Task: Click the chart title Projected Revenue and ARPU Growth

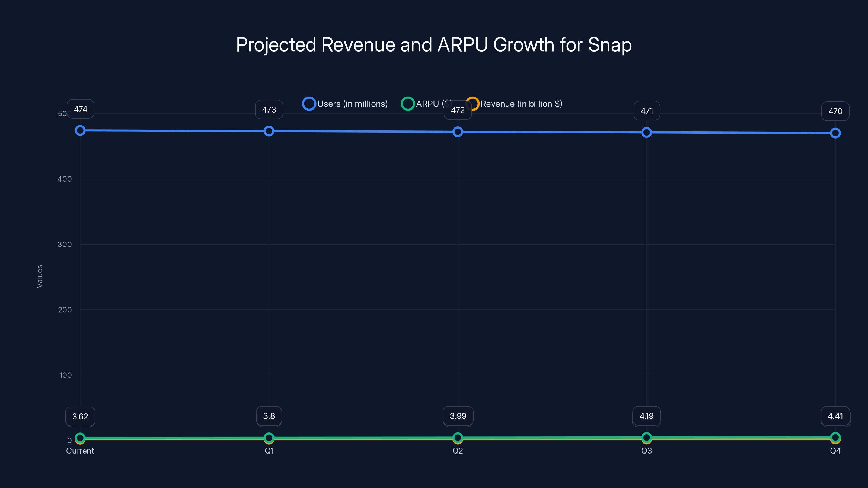Action: pos(434,45)
